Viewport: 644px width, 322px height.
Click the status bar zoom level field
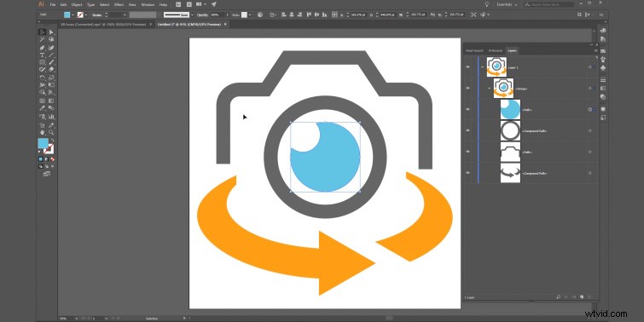coord(67,319)
